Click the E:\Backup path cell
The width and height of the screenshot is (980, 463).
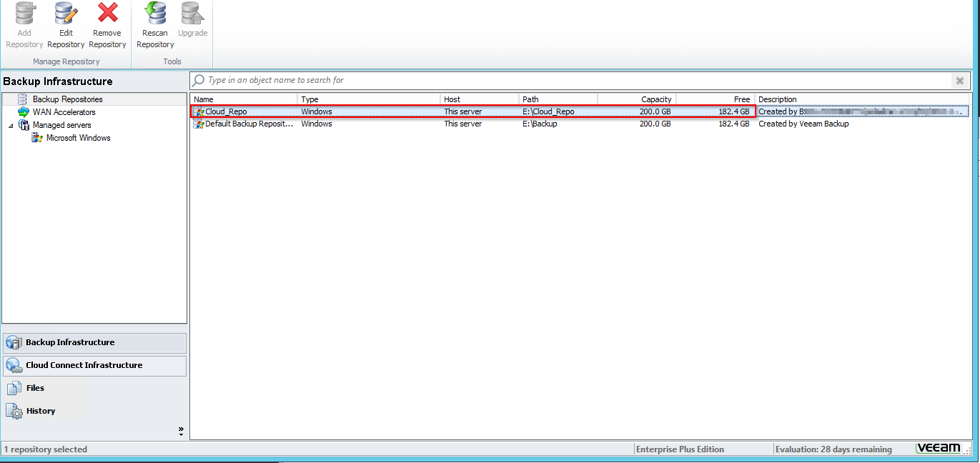pyautogui.click(x=540, y=124)
